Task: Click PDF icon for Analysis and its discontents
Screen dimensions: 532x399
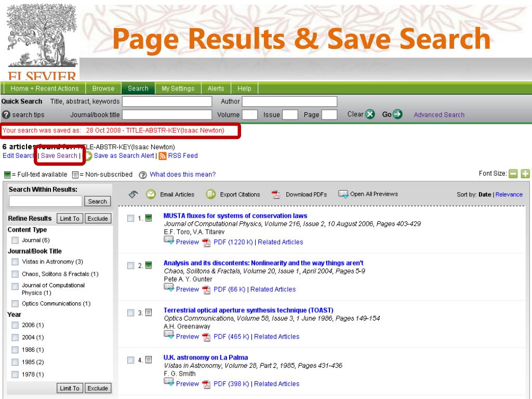Action: click(206, 290)
